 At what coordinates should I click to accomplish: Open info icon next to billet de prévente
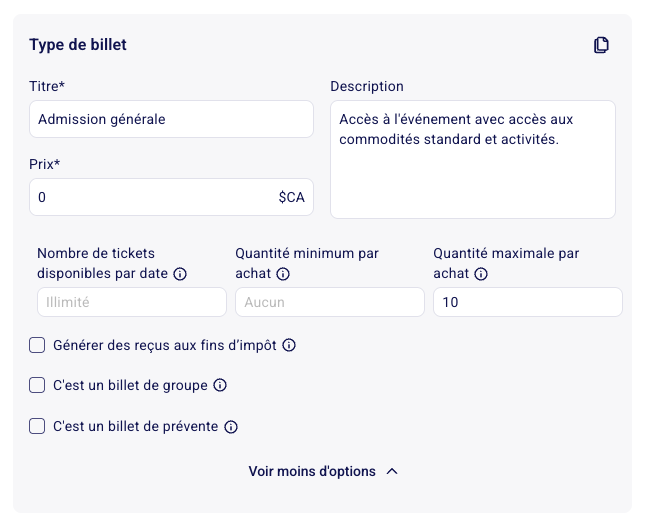point(231,427)
